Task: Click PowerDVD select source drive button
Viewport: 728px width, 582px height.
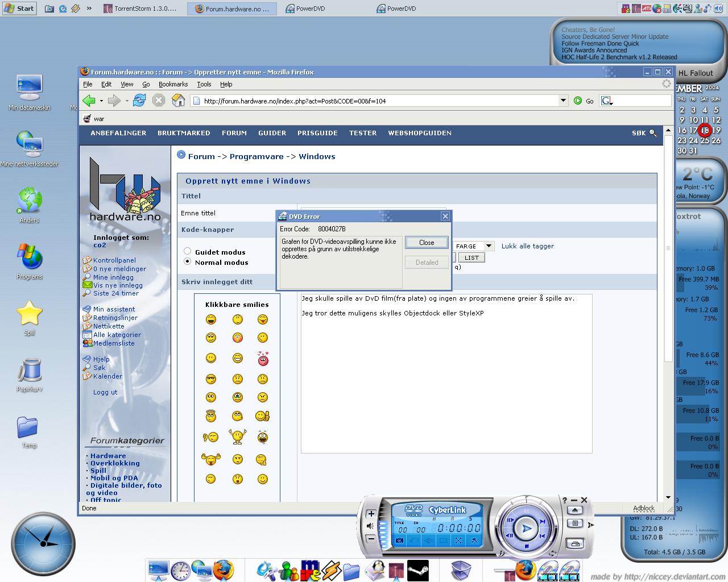Action: pyautogui.click(x=574, y=544)
